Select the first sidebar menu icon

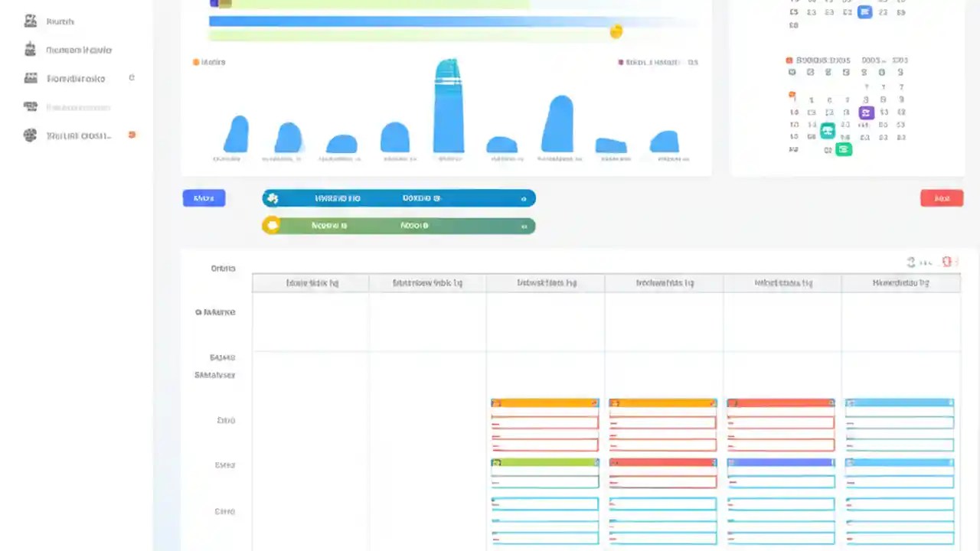tap(31, 21)
